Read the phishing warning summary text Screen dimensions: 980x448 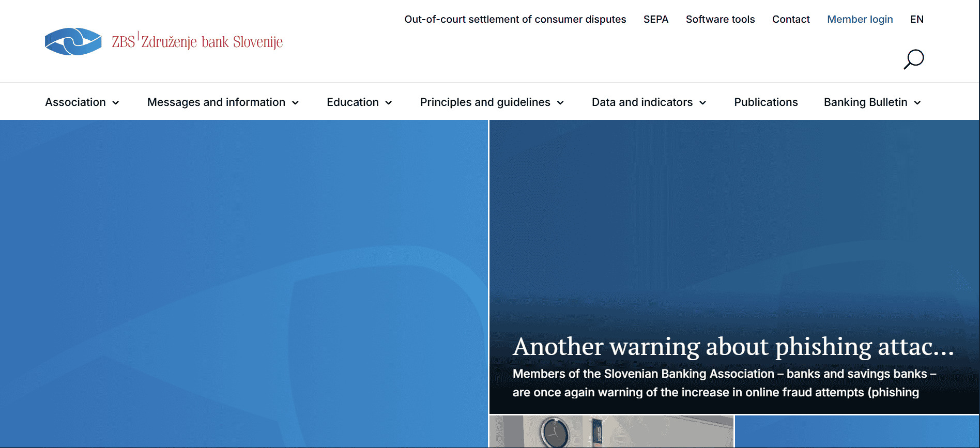pyautogui.click(x=724, y=383)
